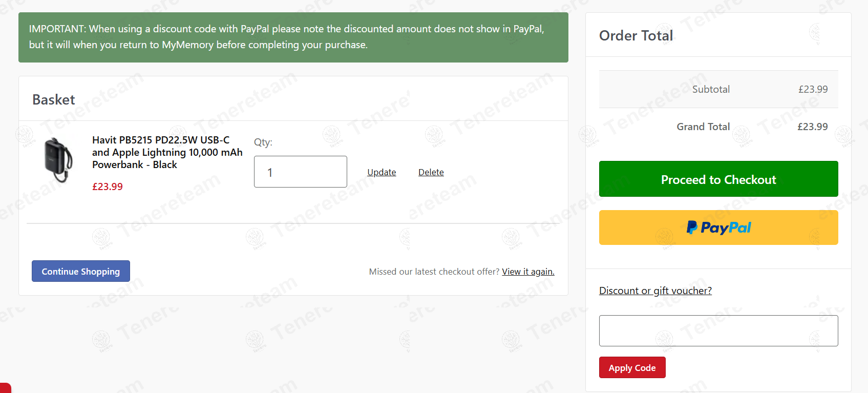Click the 'Qty:' label
The width and height of the screenshot is (868, 393).
click(x=263, y=142)
